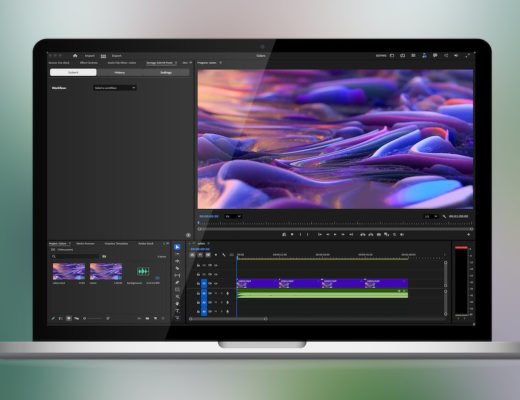This screenshot has height=400, width=520.
Task: Click the Quick Export icon in header
Action: tap(403, 56)
